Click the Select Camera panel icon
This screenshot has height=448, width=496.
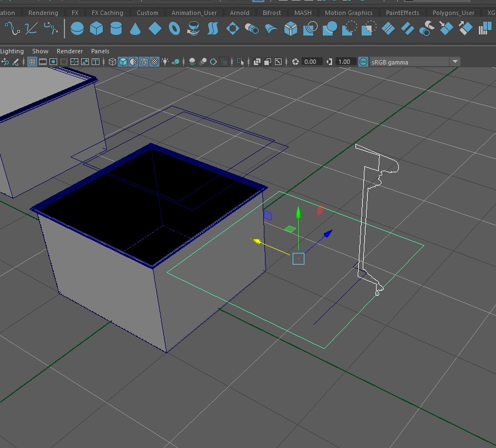(5, 62)
